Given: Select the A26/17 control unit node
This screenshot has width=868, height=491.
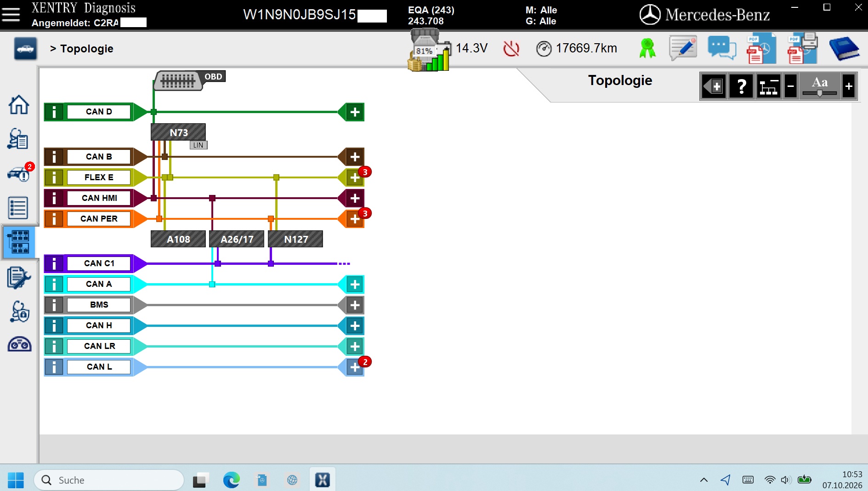Looking at the screenshot, I should coord(237,239).
